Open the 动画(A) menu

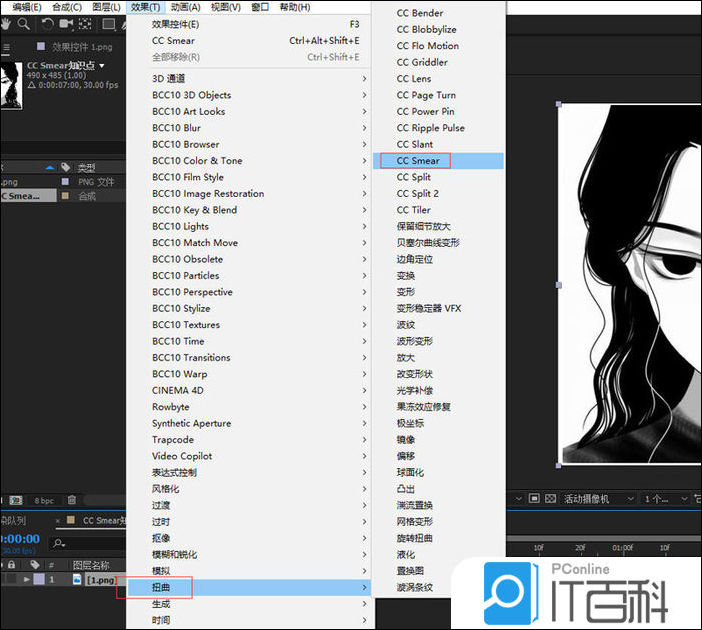(x=185, y=7)
